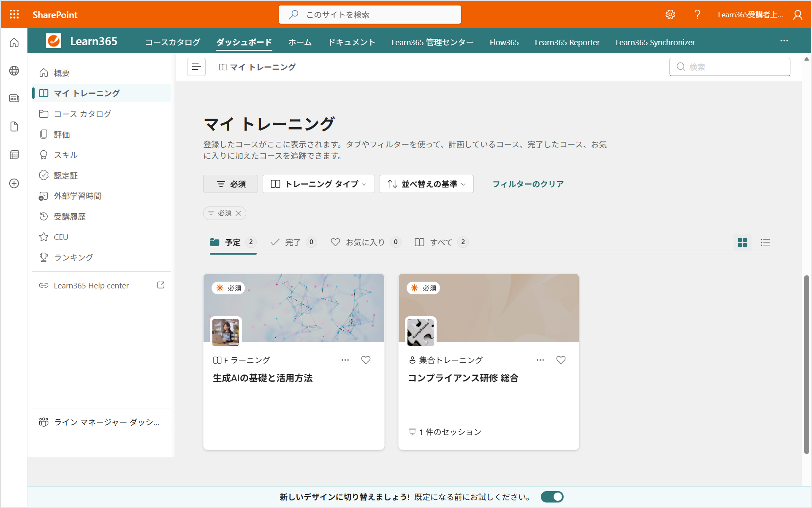Open ホーム in top navigation
Image resolution: width=812 pixels, height=508 pixels.
coord(300,42)
